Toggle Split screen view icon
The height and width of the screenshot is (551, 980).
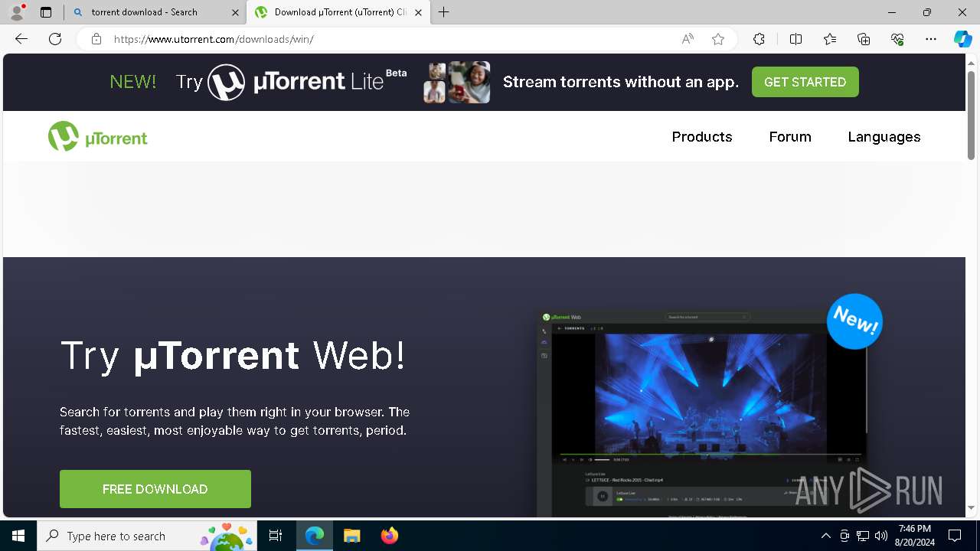(795, 39)
